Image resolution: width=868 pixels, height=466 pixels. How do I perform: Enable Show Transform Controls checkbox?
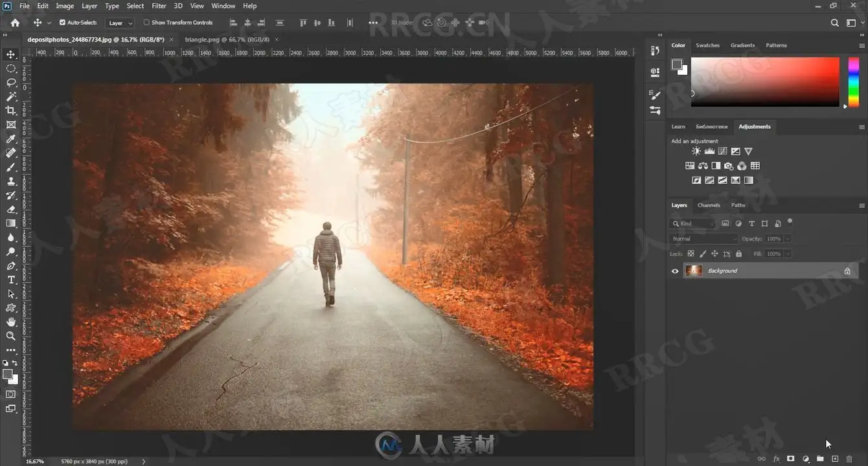pos(146,23)
